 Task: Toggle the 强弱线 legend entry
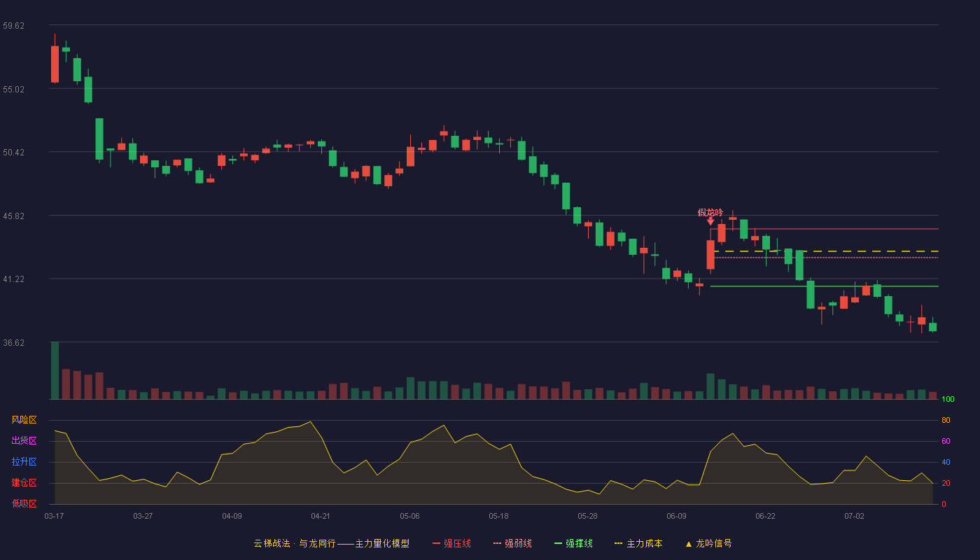(x=512, y=543)
